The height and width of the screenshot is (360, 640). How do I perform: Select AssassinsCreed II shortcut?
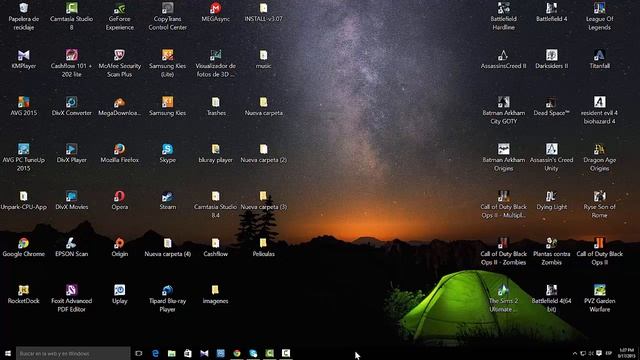point(503,59)
